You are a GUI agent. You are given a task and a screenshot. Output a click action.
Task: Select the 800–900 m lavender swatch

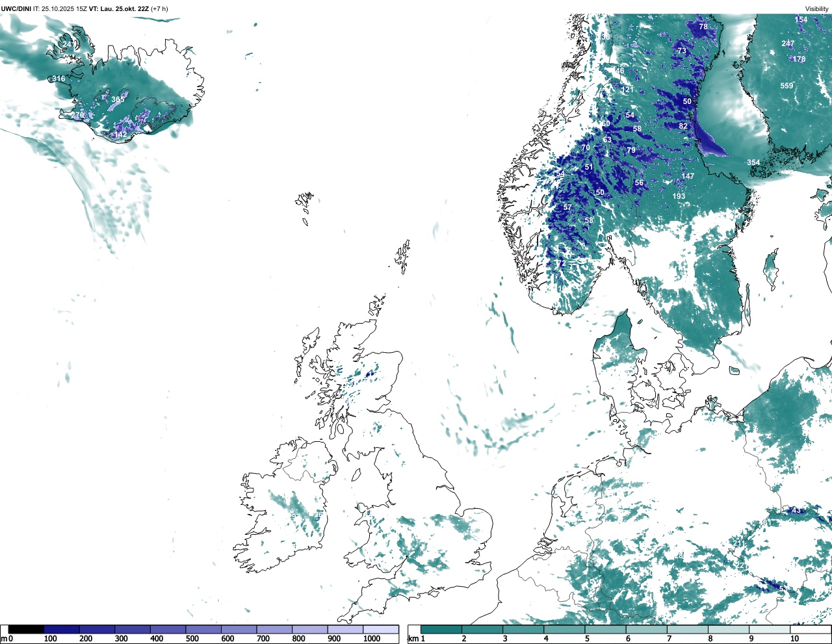point(310,629)
